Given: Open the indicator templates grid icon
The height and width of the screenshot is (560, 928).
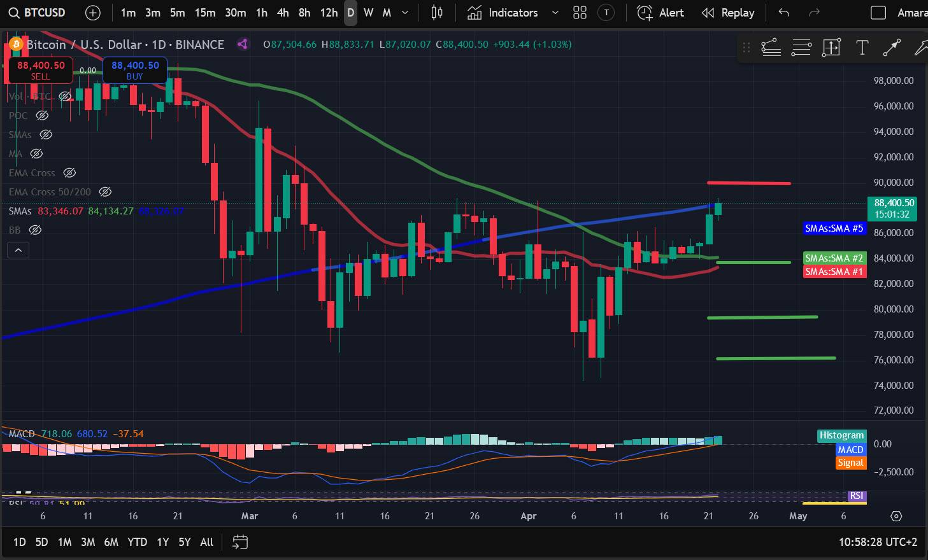Looking at the screenshot, I should coord(580,13).
